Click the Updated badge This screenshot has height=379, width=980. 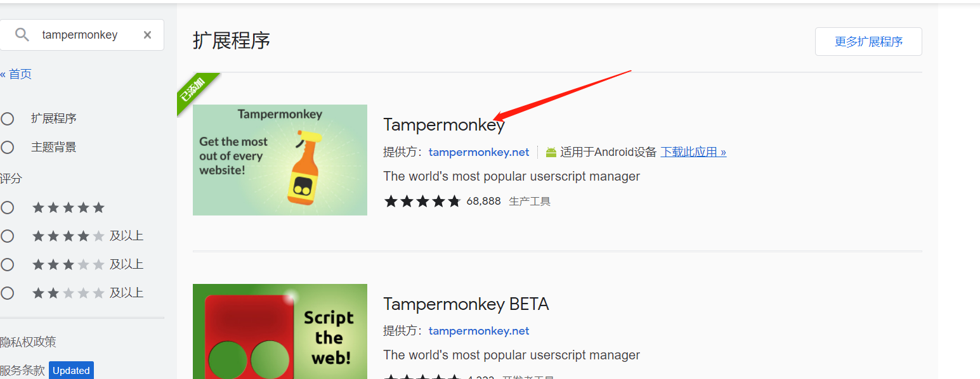(71, 370)
